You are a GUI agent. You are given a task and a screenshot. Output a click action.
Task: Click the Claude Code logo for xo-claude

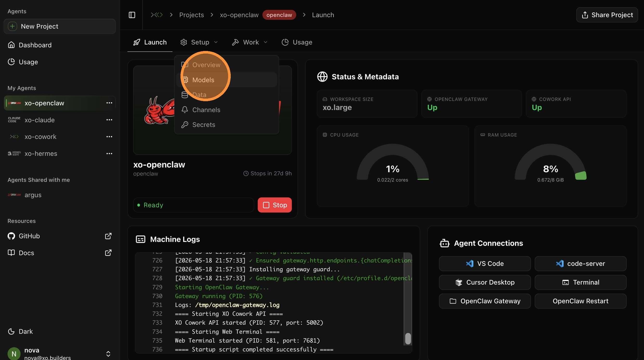(14, 120)
